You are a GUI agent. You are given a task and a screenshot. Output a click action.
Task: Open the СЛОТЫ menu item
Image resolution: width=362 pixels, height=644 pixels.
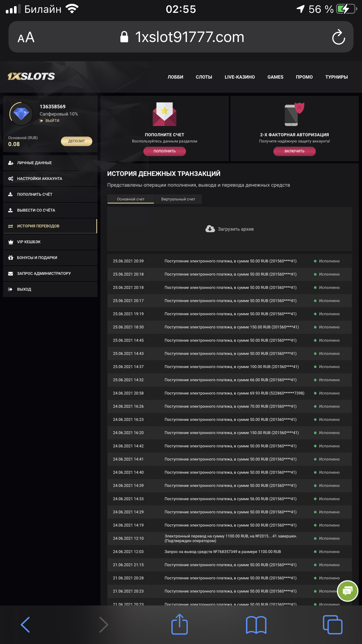(x=204, y=77)
